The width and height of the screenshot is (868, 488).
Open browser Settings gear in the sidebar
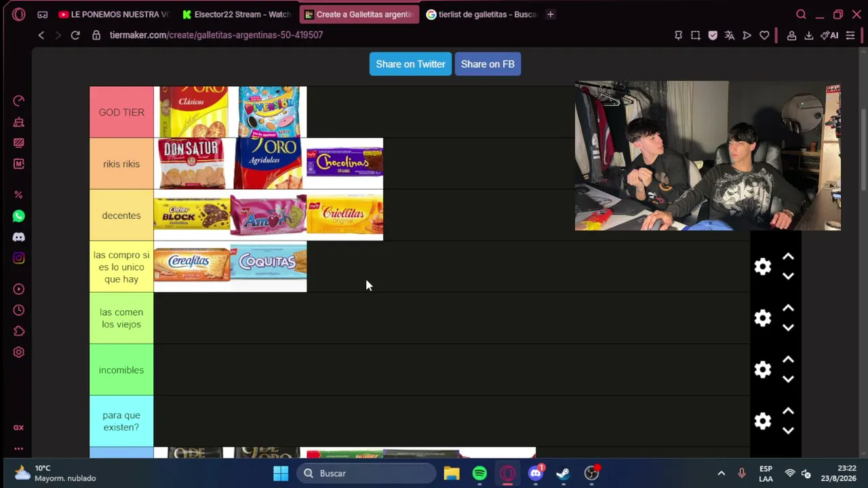(x=18, y=352)
